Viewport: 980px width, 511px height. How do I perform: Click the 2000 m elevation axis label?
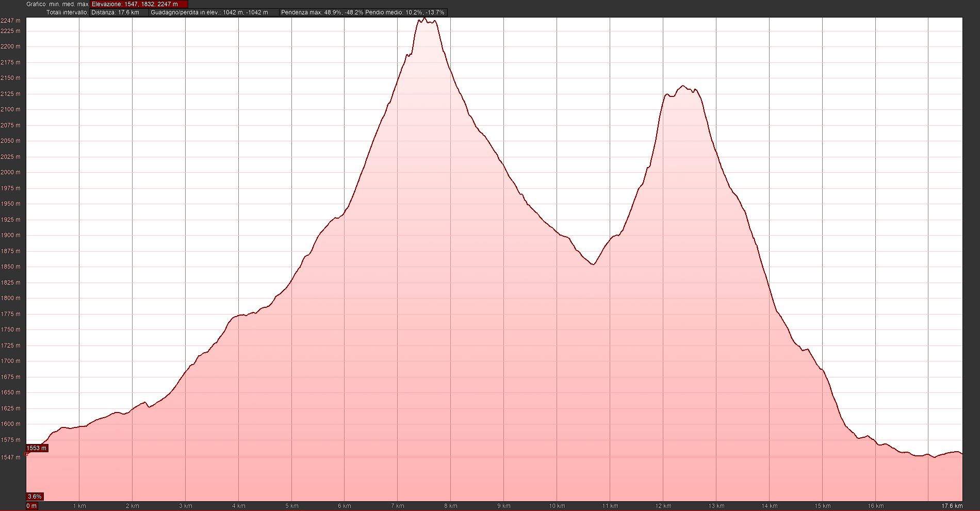coord(11,172)
